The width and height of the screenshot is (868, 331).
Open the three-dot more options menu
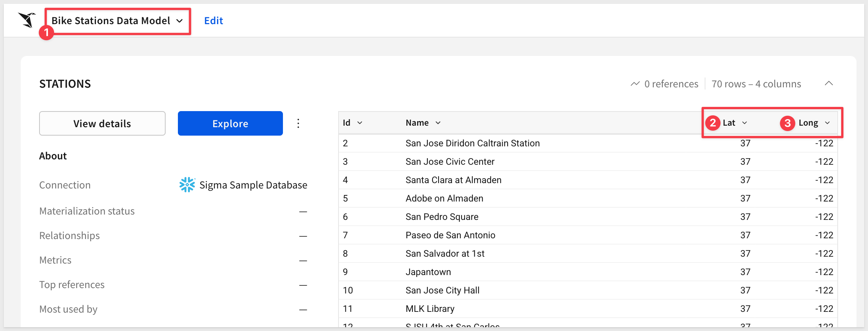(298, 123)
